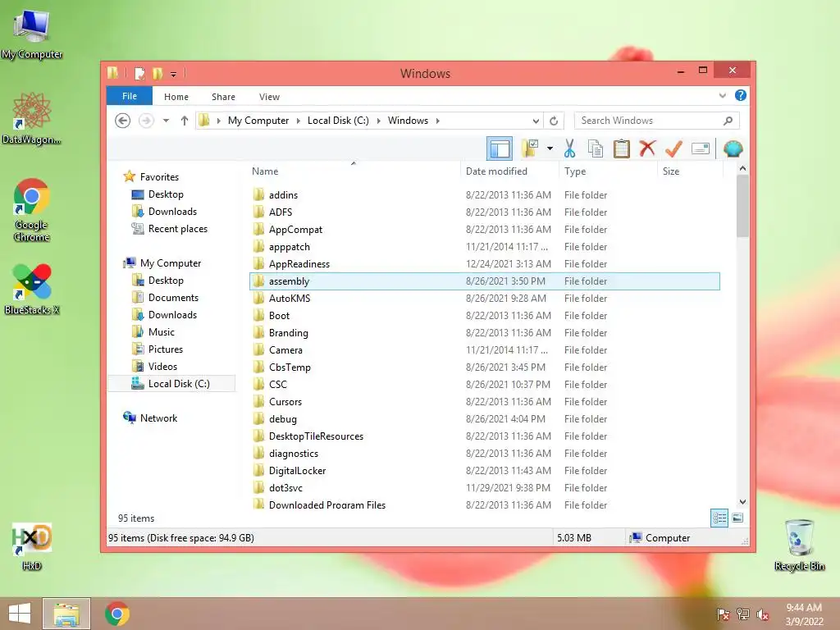Sort by the Size column header
This screenshot has height=630, width=840.
pos(690,171)
